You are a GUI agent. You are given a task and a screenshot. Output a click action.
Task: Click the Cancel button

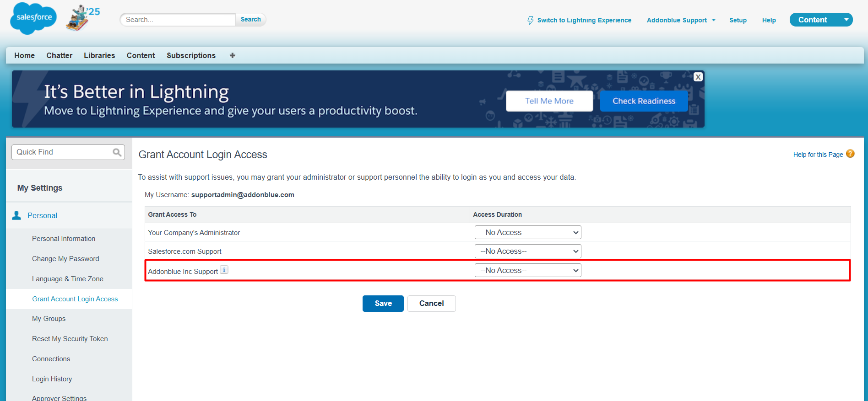pos(432,304)
